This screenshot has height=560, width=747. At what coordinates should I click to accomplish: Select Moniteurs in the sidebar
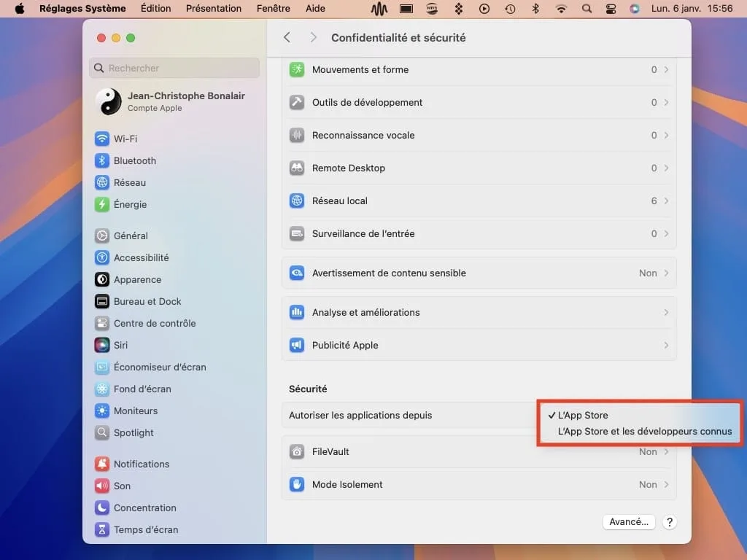126,411
